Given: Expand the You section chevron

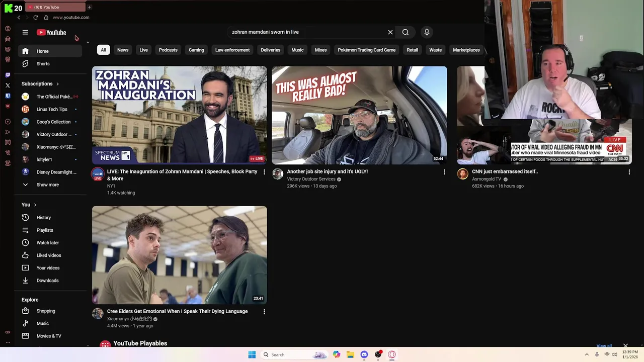Looking at the screenshot, I should point(35,205).
